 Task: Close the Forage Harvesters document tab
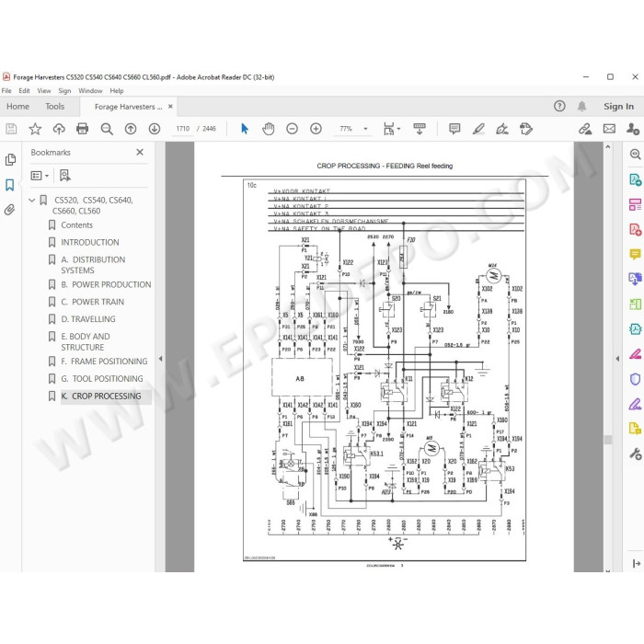pyautogui.click(x=170, y=107)
